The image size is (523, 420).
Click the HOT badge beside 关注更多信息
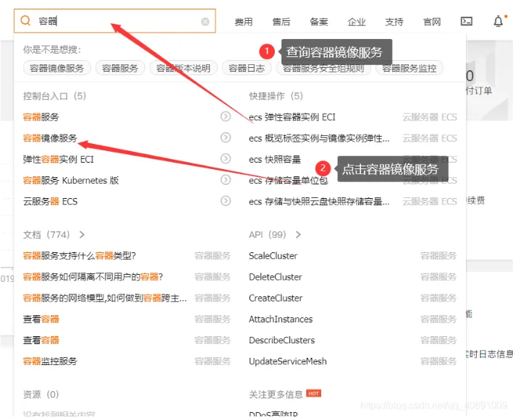pyautogui.click(x=313, y=393)
